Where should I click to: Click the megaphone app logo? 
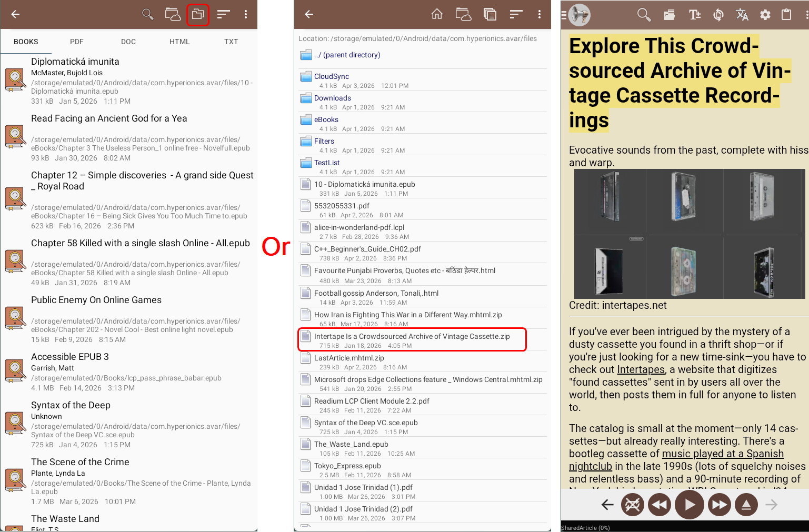(579, 15)
